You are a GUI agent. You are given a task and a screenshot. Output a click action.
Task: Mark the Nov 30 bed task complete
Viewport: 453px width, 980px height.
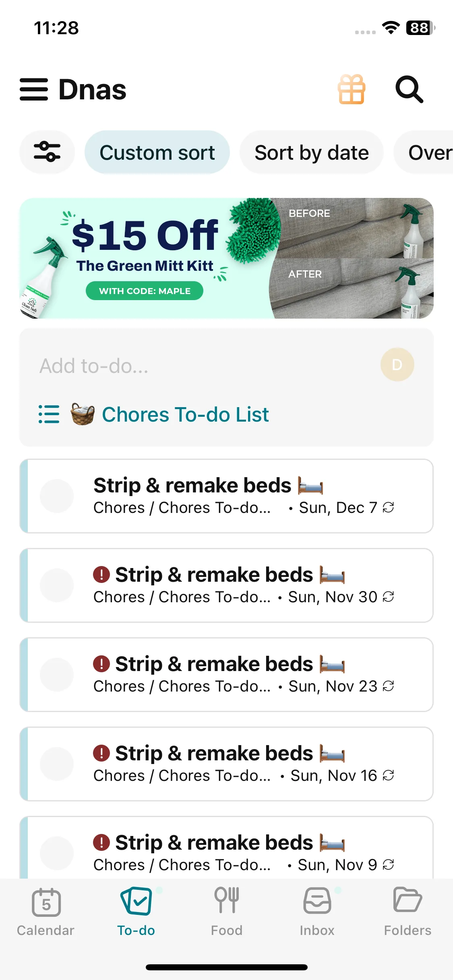(57, 585)
